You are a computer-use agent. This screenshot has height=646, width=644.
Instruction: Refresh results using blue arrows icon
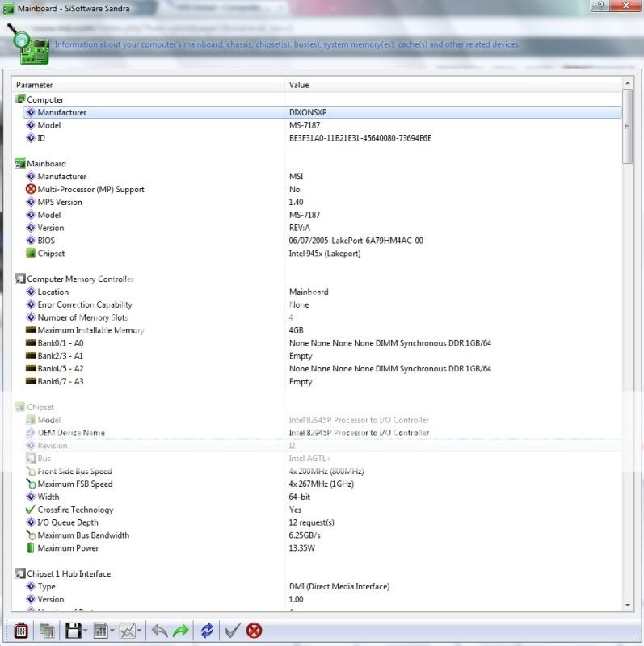pos(207,631)
